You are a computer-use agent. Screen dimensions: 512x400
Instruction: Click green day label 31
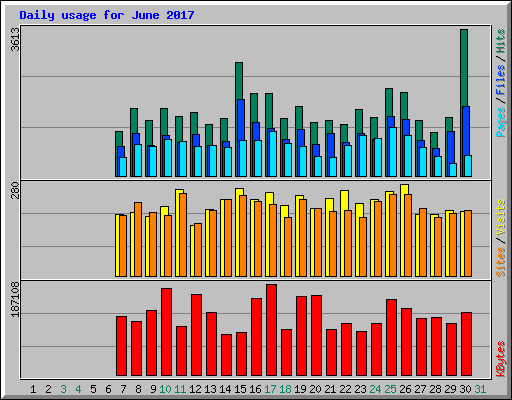point(480,389)
